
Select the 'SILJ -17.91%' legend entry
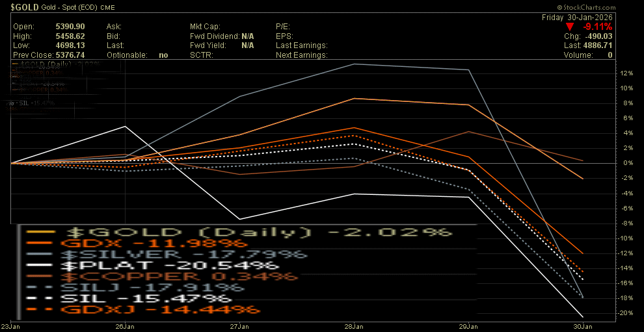152,287
